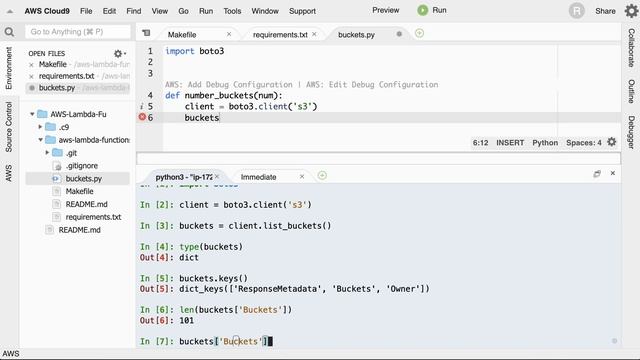
Task: Open the Outline side panel
Action: (631, 91)
